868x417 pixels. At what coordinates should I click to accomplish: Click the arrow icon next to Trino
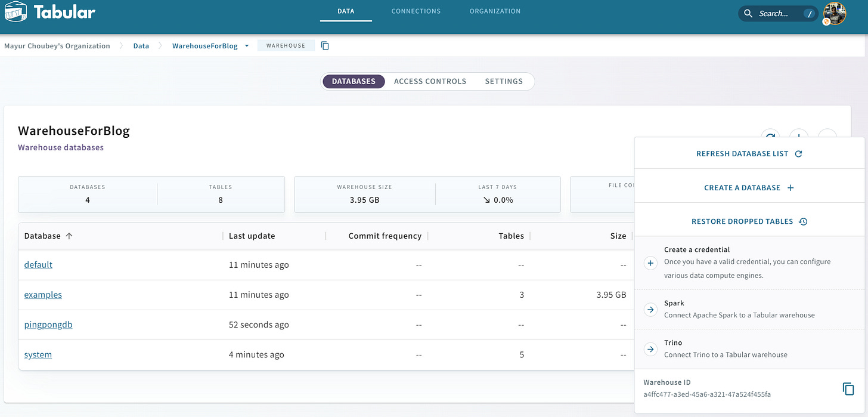[650, 349]
